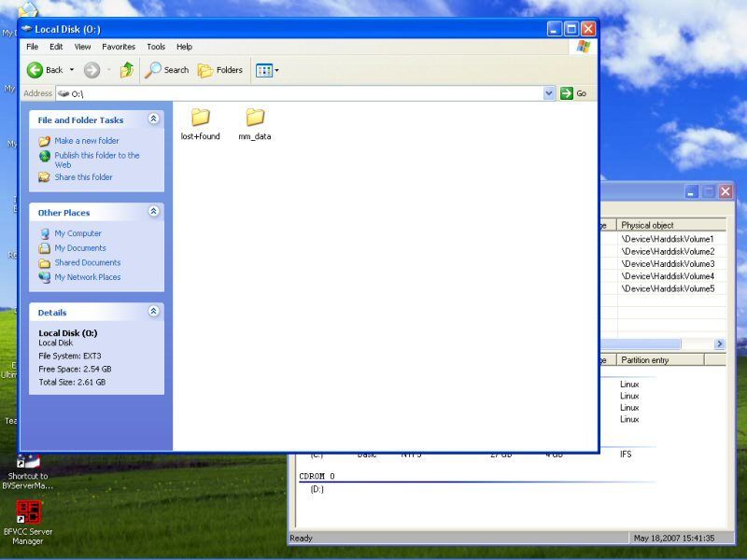747x560 pixels.
Task: Go up one folder level icon
Action: (x=127, y=70)
